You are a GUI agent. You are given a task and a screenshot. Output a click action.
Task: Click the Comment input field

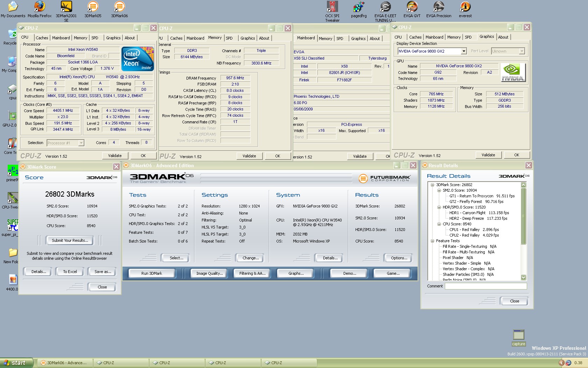pos(485,286)
